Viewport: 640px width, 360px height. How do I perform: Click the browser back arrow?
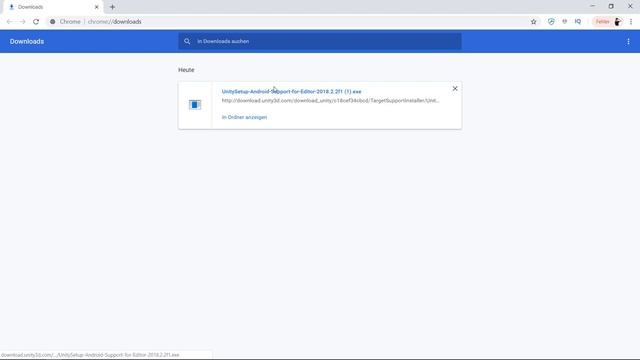(x=9, y=22)
